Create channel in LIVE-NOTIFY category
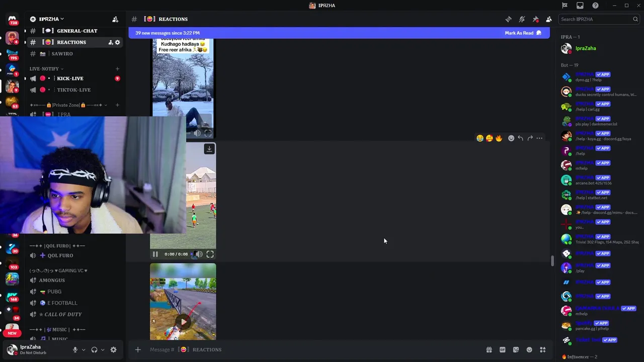Image resolution: width=644 pixels, height=362 pixels. (x=117, y=69)
